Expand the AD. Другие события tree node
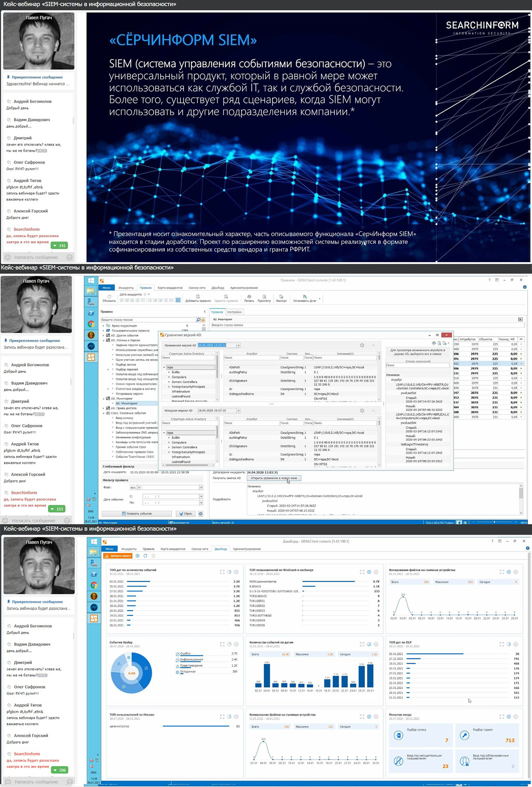The width and height of the screenshot is (532, 787). pyautogui.click(x=103, y=336)
